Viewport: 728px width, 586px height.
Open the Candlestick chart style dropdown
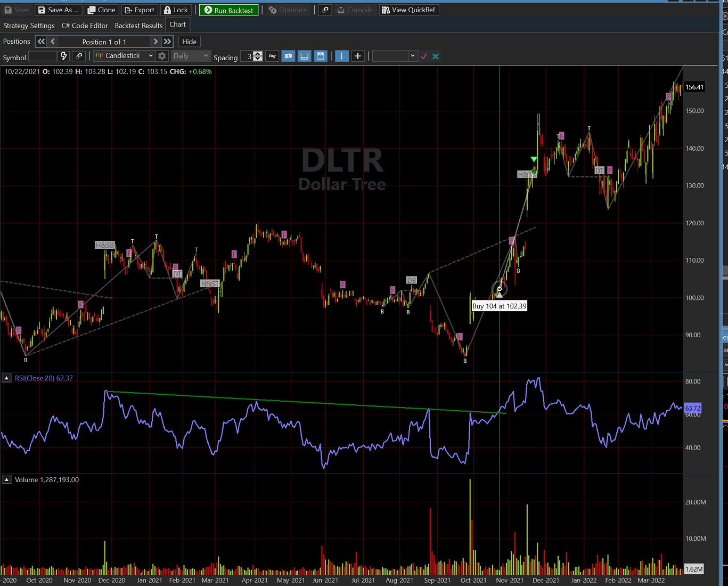(124, 56)
